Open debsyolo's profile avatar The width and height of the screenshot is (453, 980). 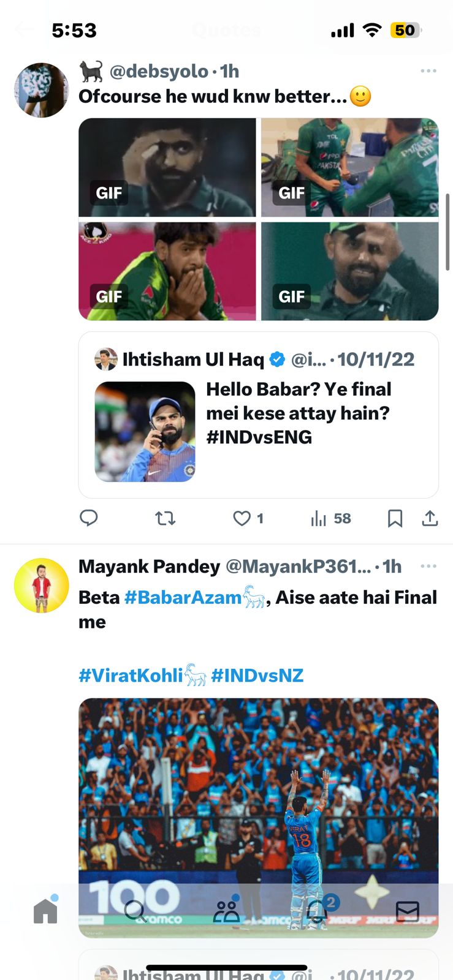42,90
